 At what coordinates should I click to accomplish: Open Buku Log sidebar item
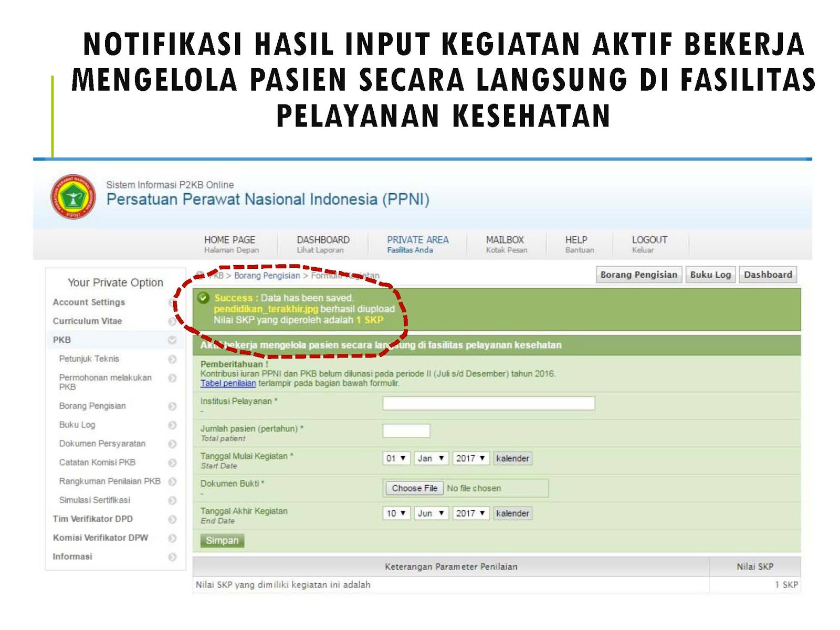point(77,425)
